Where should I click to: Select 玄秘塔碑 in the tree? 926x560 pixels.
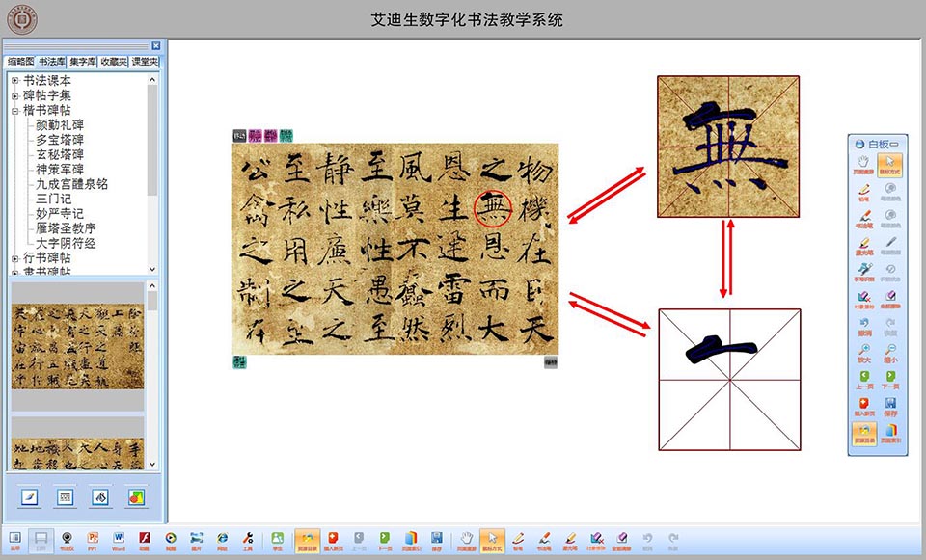click(60, 154)
